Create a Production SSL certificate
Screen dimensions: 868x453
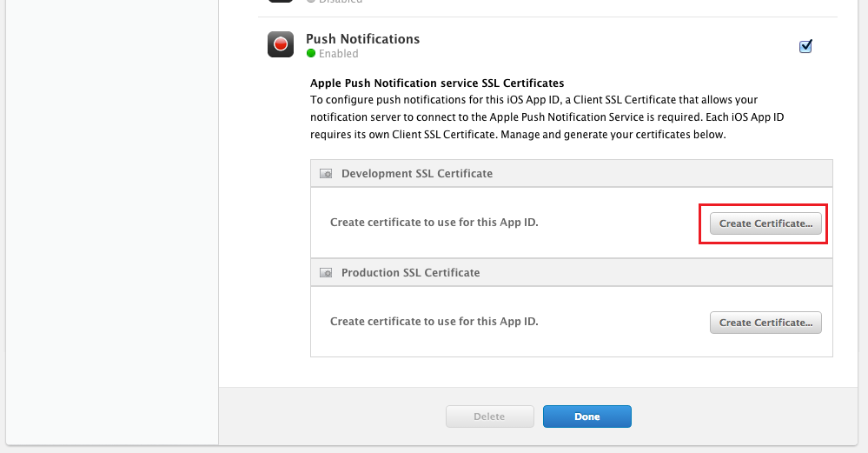tap(765, 323)
